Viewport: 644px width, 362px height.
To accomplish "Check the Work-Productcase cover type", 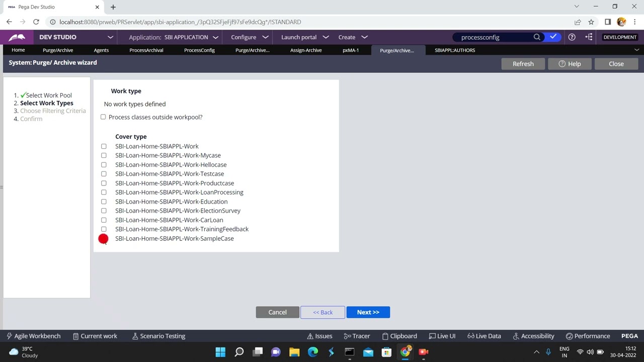I will (104, 183).
